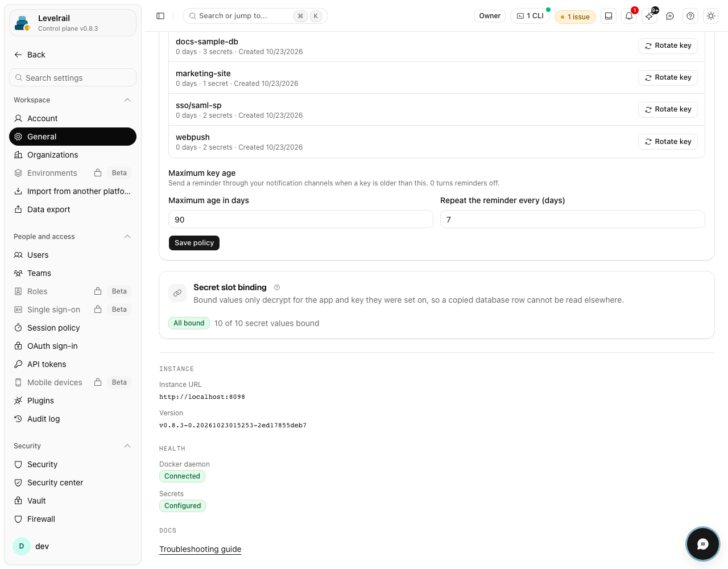Open the Account settings page
728x569 pixels.
point(73,118)
